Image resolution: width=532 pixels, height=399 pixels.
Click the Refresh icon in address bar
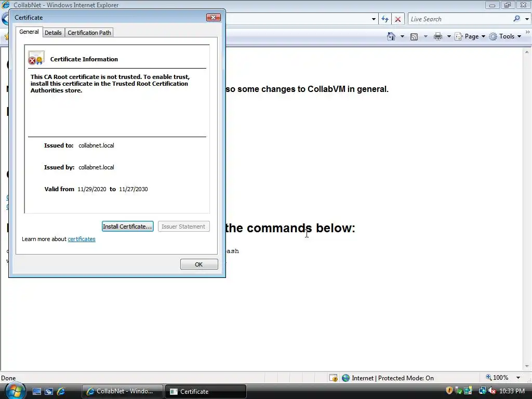click(385, 19)
